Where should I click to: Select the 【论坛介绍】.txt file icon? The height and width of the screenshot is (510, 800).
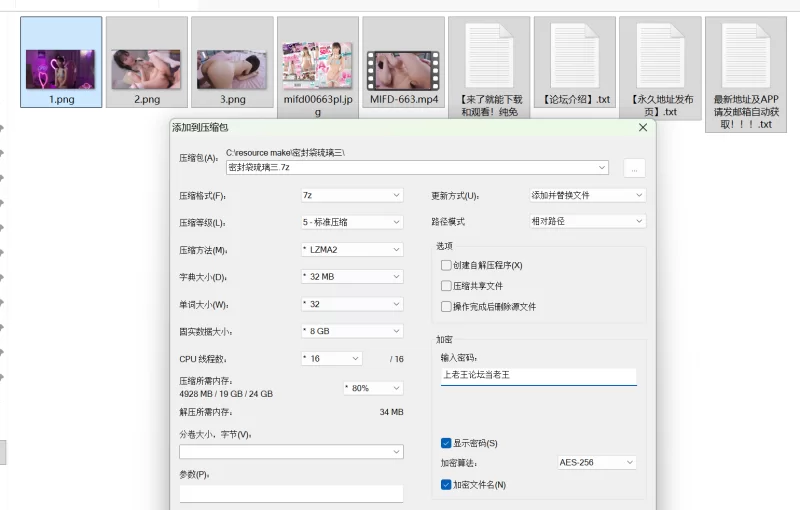click(x=575, y=56)
